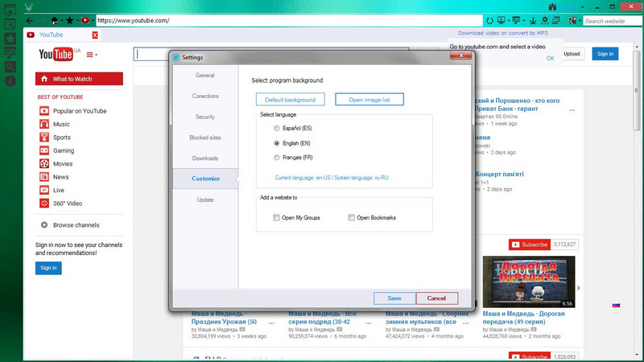Open the Blocked sites settings tab
This screenshot has width=644, height=362.
(x=205, y=138)
